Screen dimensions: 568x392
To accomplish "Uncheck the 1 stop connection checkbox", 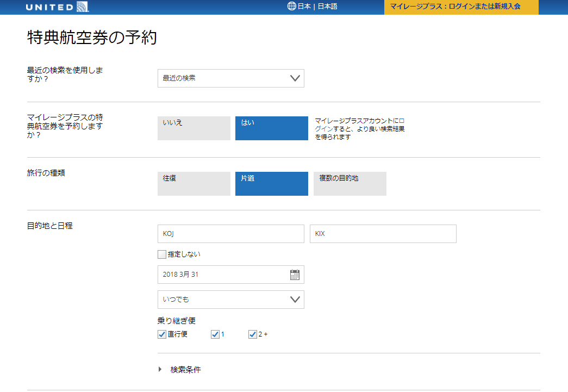I will click(x=215, y=334).
